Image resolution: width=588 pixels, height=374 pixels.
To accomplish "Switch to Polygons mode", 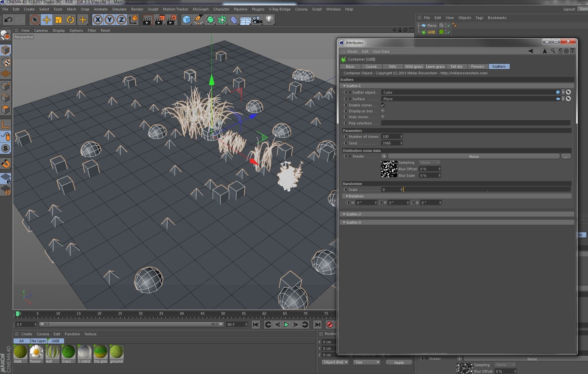I will click(6, 110).
